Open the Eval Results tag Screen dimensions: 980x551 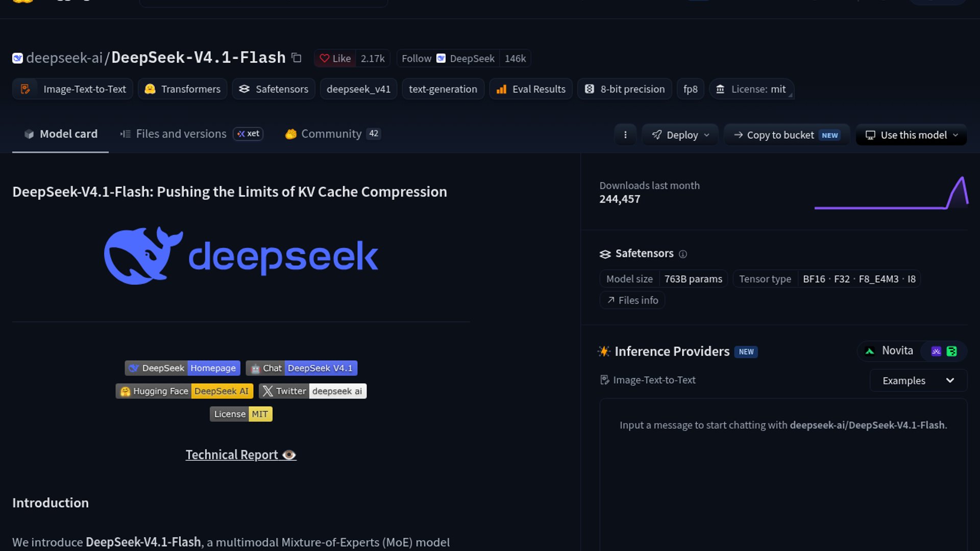(531, 89)
